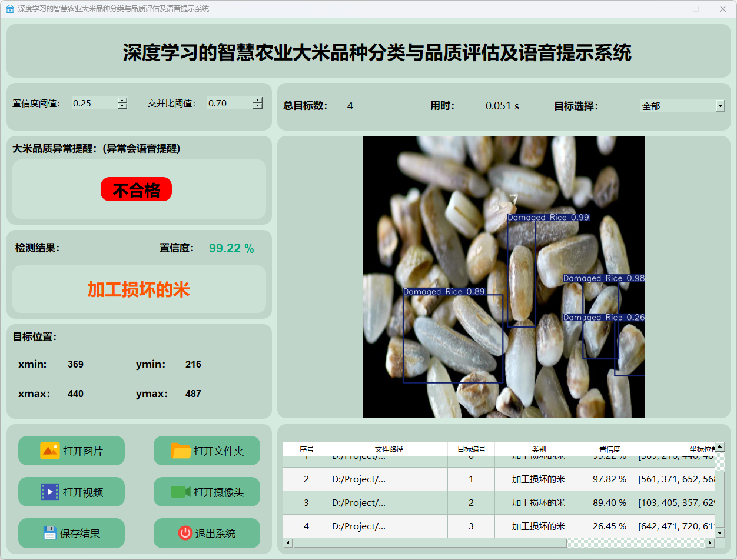Click the app icon in title bar

click(9, 9)
